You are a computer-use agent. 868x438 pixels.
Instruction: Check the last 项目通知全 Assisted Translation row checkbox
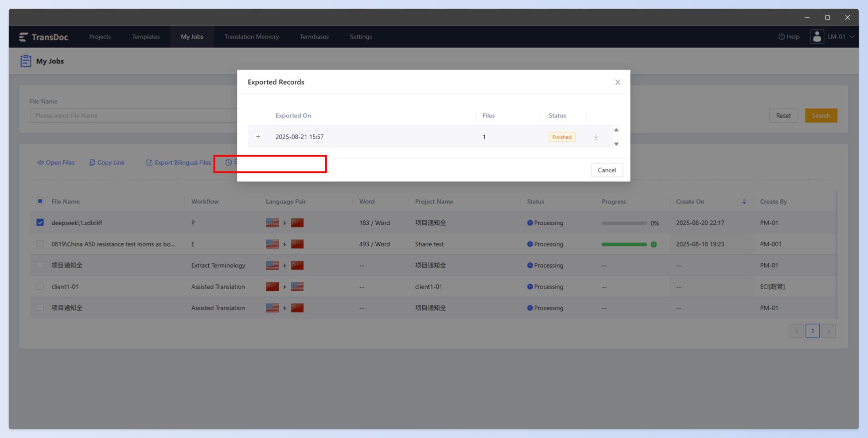[40, 308]
